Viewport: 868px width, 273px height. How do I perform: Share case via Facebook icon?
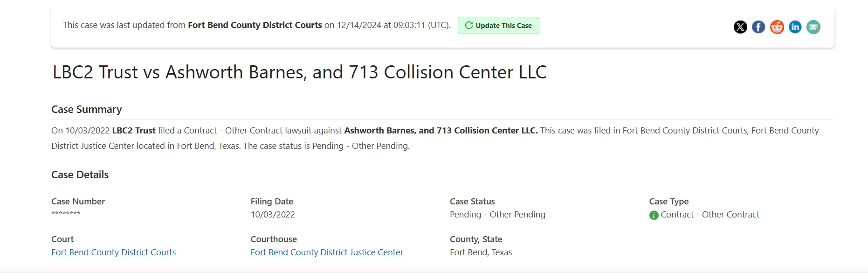coord(758,27)
